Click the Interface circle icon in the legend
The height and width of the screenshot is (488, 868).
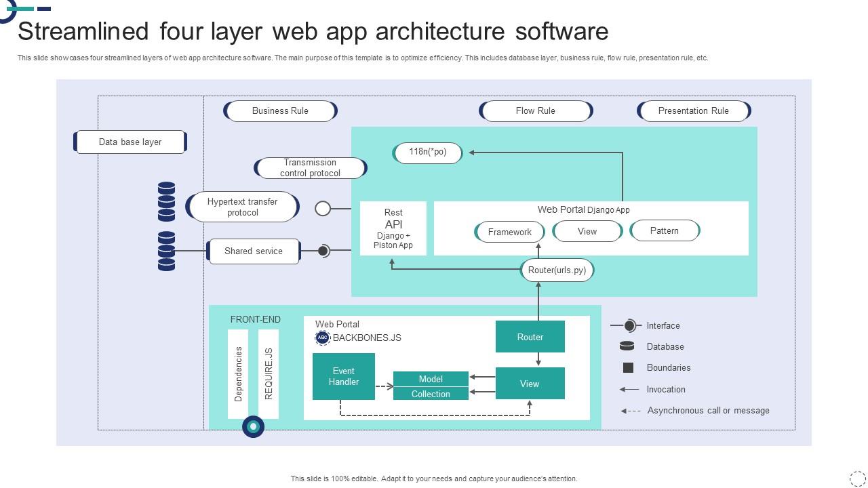point(629,325)
